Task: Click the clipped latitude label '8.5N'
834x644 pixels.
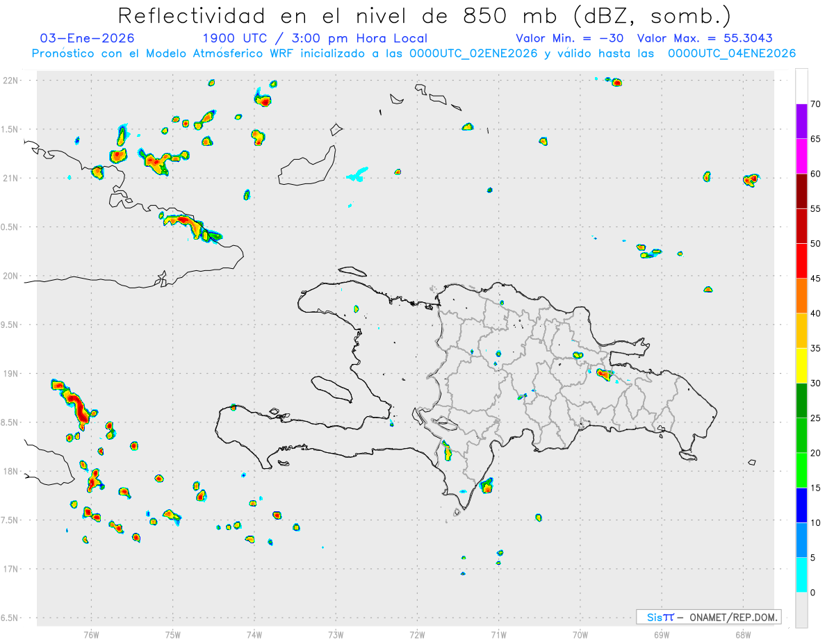Action: (x=10, y=422)
